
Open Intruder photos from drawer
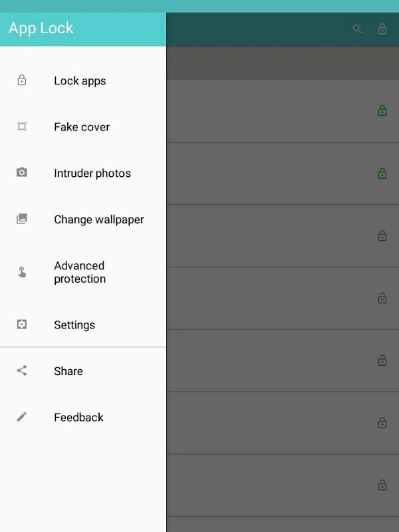[x=92, y=174]
